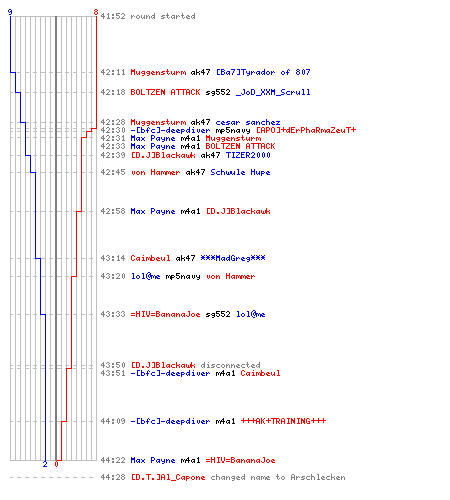Image resolution: width=450 pixels, height=500 pixels.
Task: Click lol@me at 43:20 event
Action: 145,276
